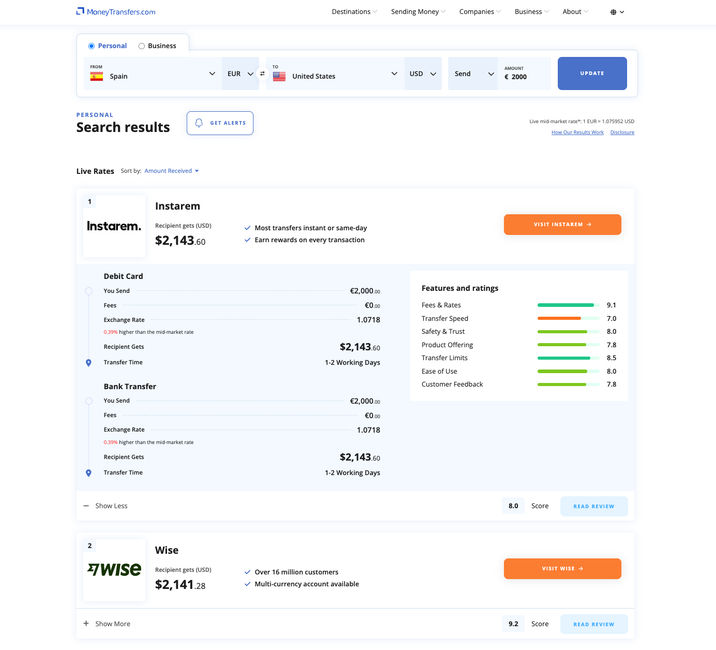716x650 pixels.
Task: Expand Wise details with Show More
Action: 106,624
